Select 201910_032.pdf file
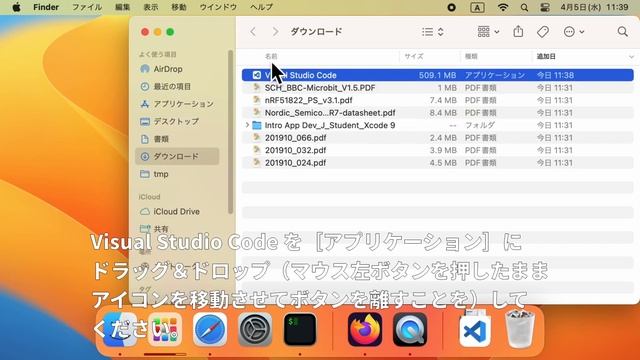The image size is (640, 360). coord(438,150)
